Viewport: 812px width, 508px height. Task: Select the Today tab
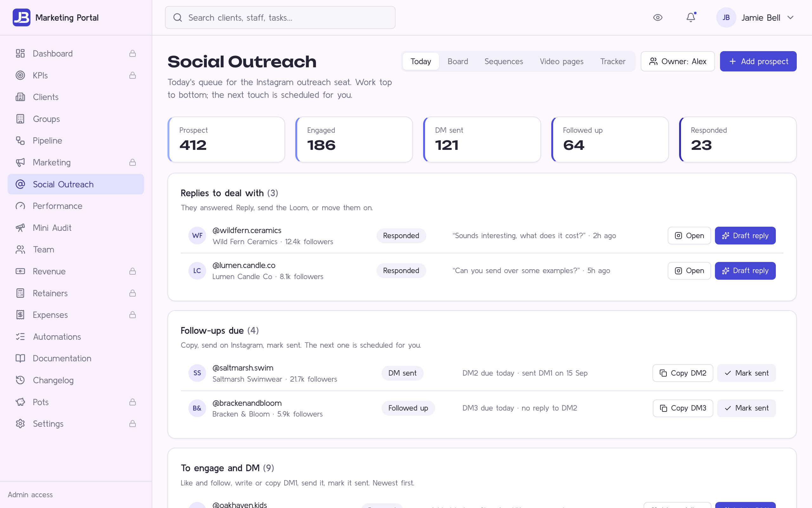421,61
